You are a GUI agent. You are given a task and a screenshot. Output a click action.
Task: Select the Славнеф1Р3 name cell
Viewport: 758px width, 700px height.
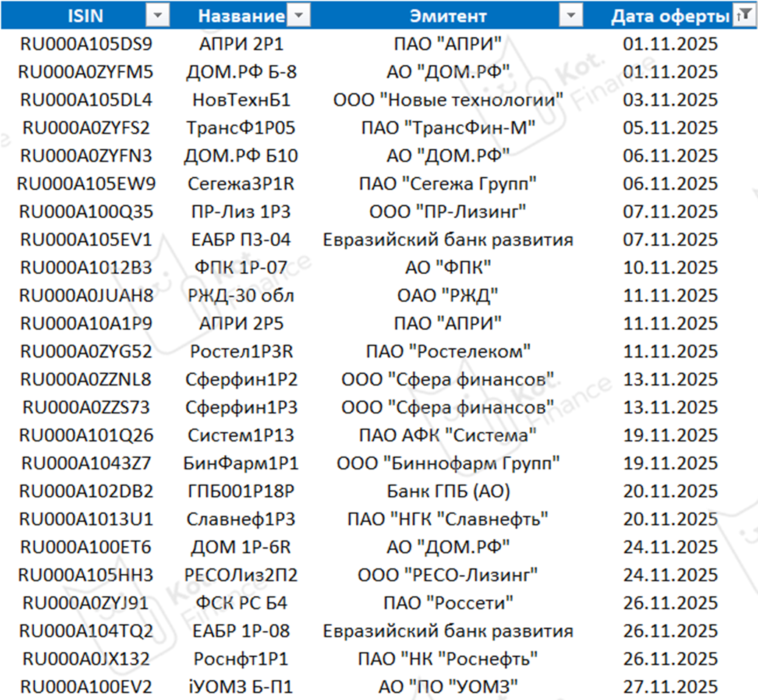tap(241, 519)
